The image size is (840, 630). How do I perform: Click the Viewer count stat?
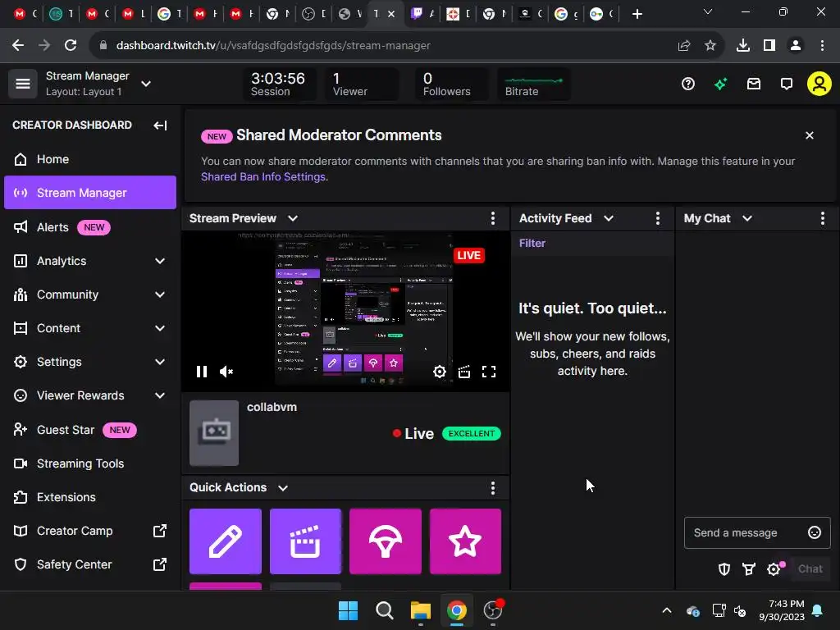pyautogui.click(x=361, y=84)
